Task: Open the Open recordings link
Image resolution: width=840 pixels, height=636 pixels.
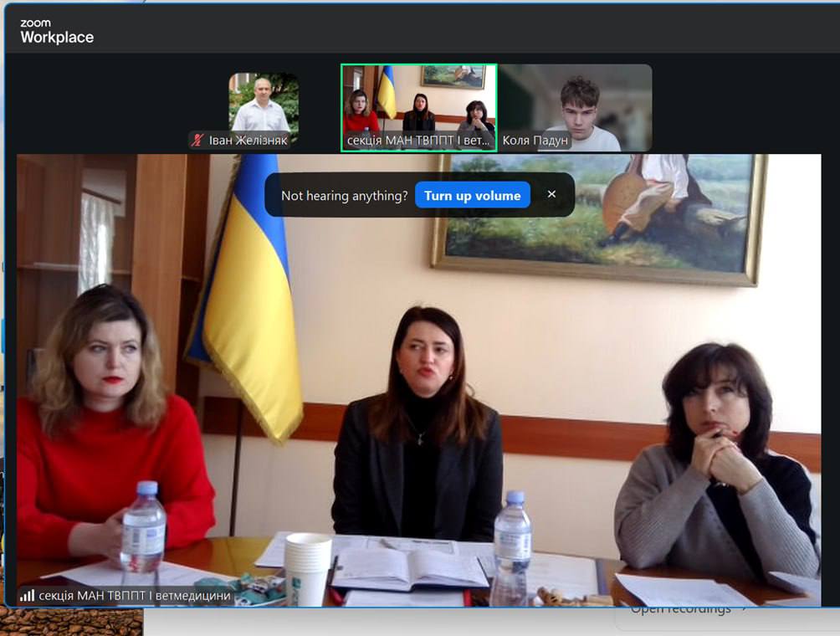Action: (x=679, y=609)
